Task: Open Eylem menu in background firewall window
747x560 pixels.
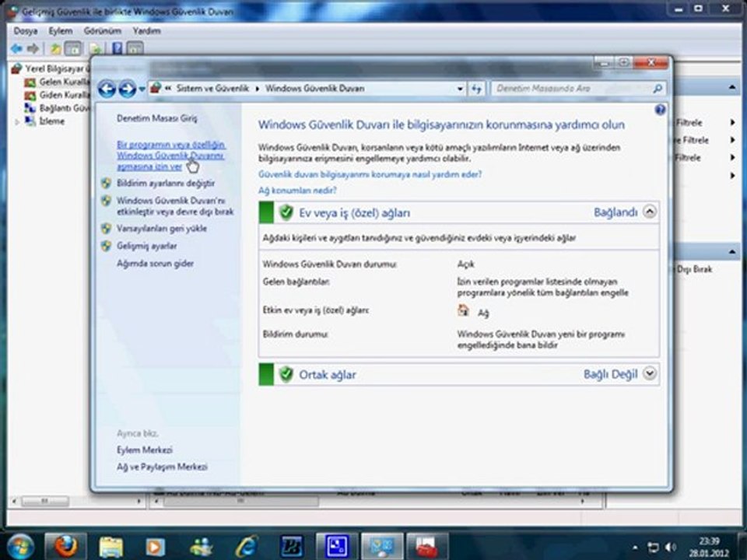Action: point(61,31)
